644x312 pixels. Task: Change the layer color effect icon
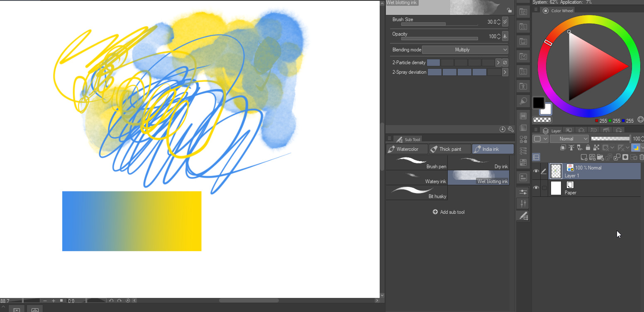pos(635,148)
